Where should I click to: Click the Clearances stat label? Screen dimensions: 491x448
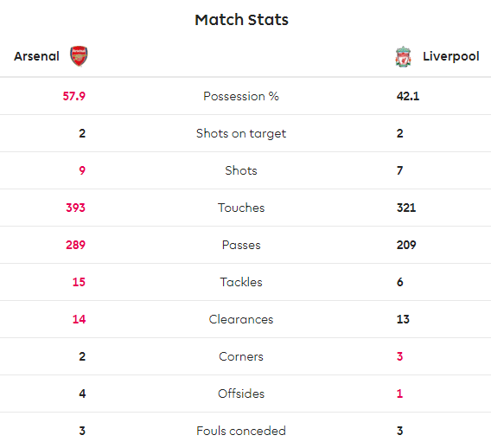tap(241, 319)
